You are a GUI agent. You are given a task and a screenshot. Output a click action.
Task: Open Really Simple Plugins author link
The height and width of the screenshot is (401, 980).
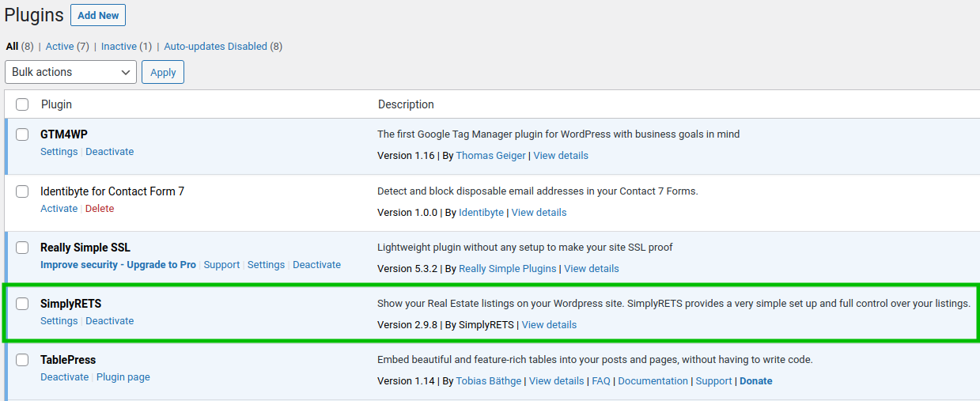click(508, 269)
